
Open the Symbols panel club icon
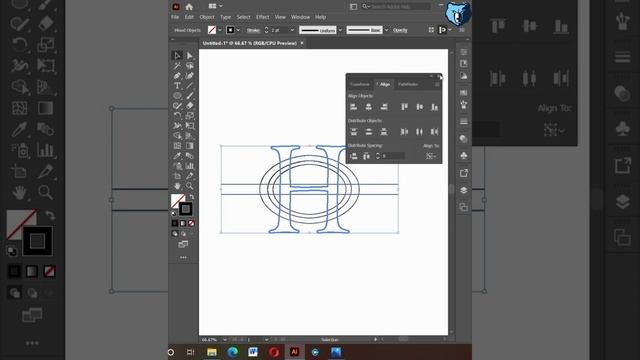[464, 156]
